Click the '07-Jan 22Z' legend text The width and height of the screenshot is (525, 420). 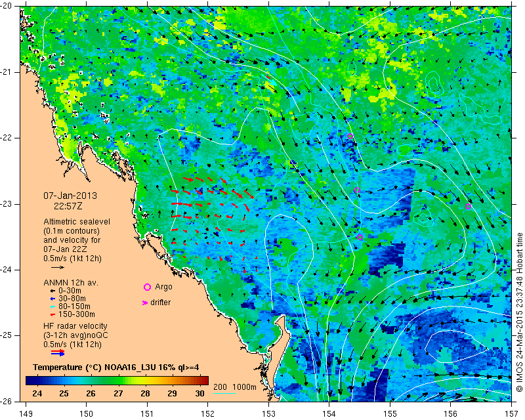64,249
